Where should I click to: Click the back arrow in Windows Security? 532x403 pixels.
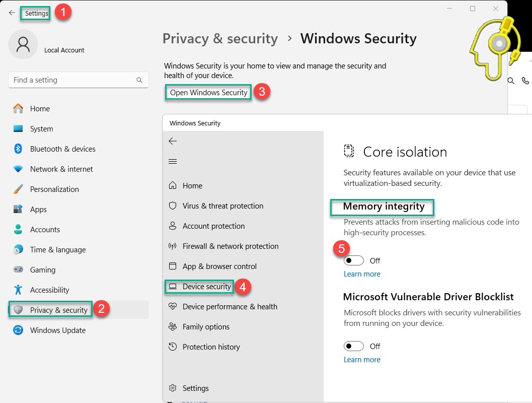(x=173, y=141)
